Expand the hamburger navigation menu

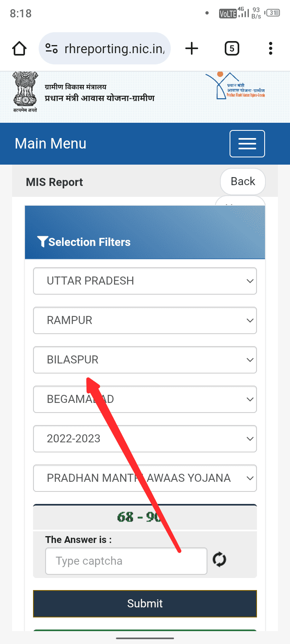(x=247, y=144)
